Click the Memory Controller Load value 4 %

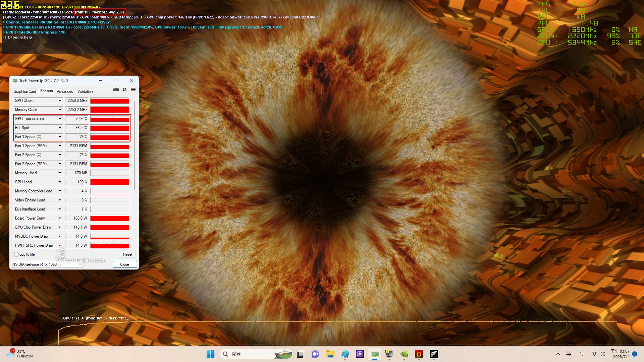(x=76, y=191)
